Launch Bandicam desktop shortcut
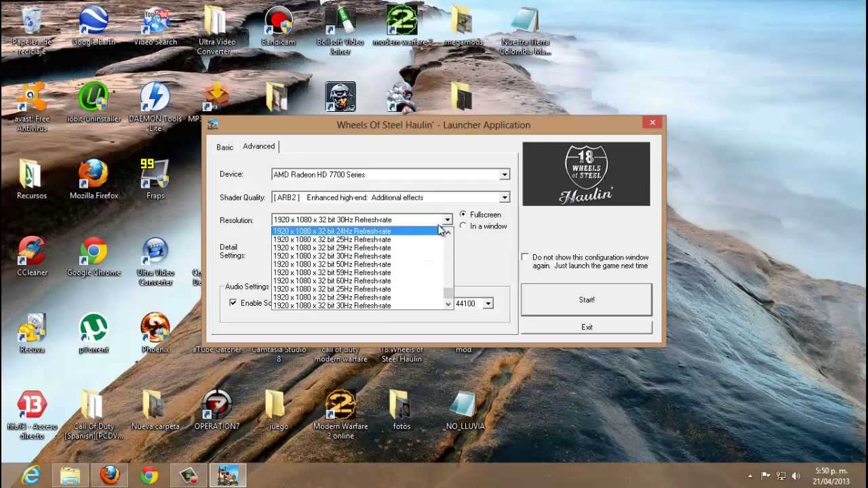Screen dimensions: 868x488 [278, 27]
